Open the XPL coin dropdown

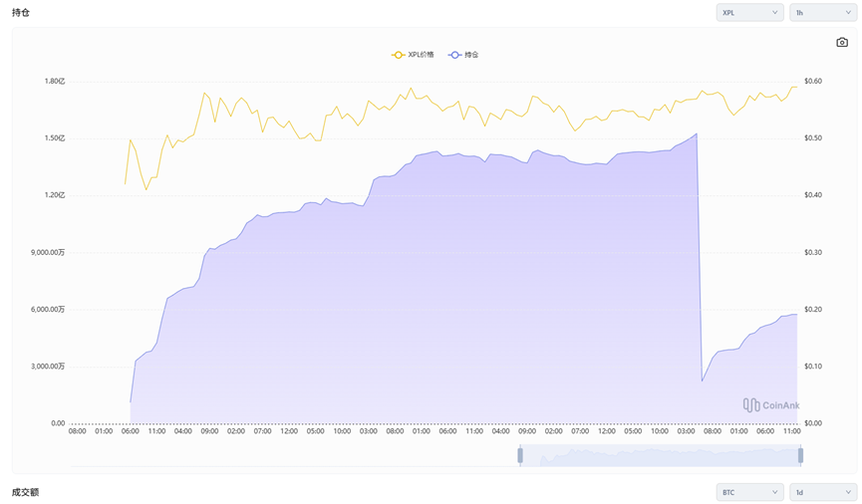click(x=748, y=13)
